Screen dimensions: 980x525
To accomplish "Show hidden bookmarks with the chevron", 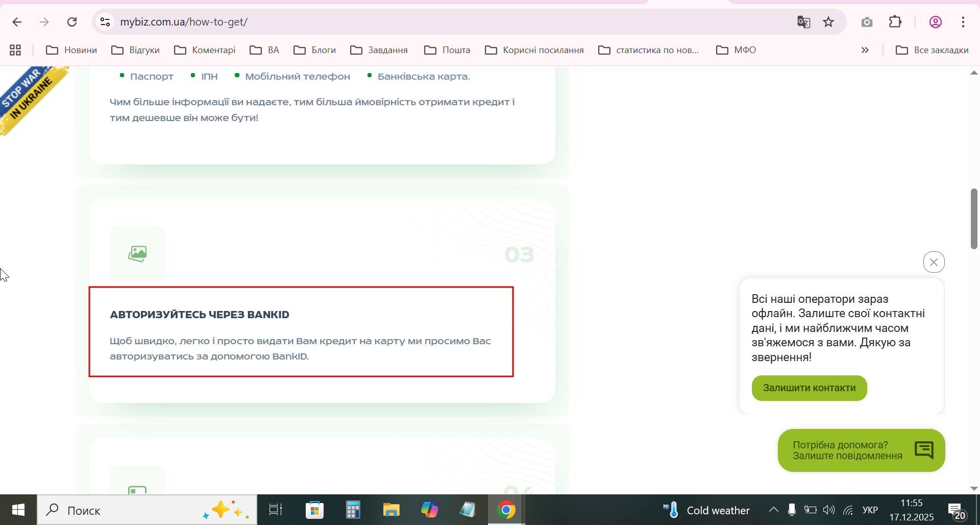I will pyautogui.click(x=865, y=50).
